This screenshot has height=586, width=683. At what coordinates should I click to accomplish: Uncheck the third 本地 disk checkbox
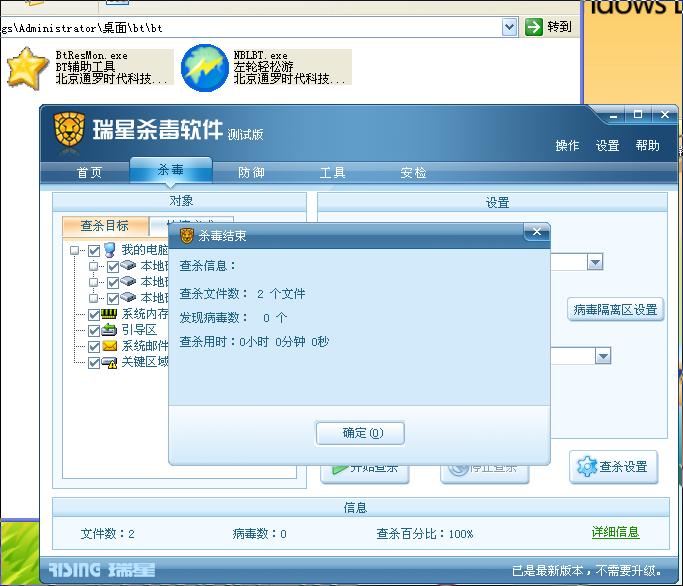point(113,298)
